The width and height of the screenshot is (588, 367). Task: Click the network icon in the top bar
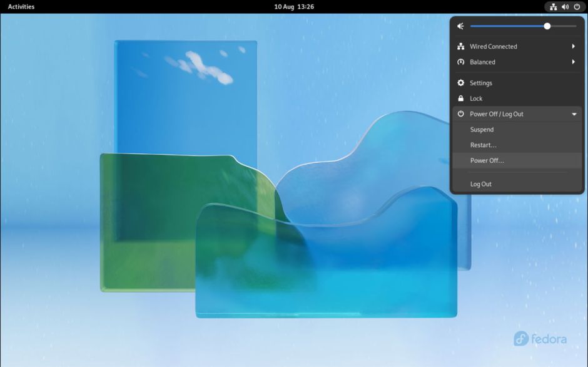coord(553,7)
